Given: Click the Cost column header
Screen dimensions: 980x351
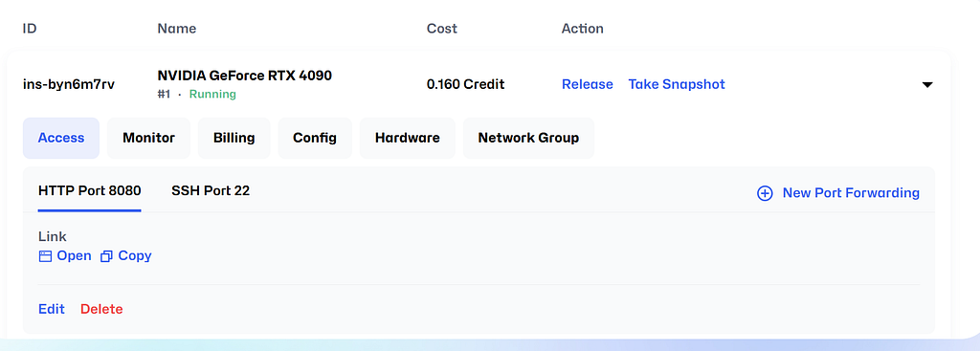Looking at the screenshot, I should point(442,29).
